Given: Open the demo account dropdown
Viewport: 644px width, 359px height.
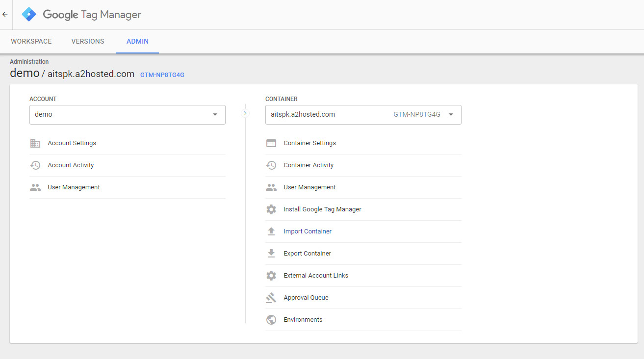Looking at the screenshot, I should tap(128, 114).
